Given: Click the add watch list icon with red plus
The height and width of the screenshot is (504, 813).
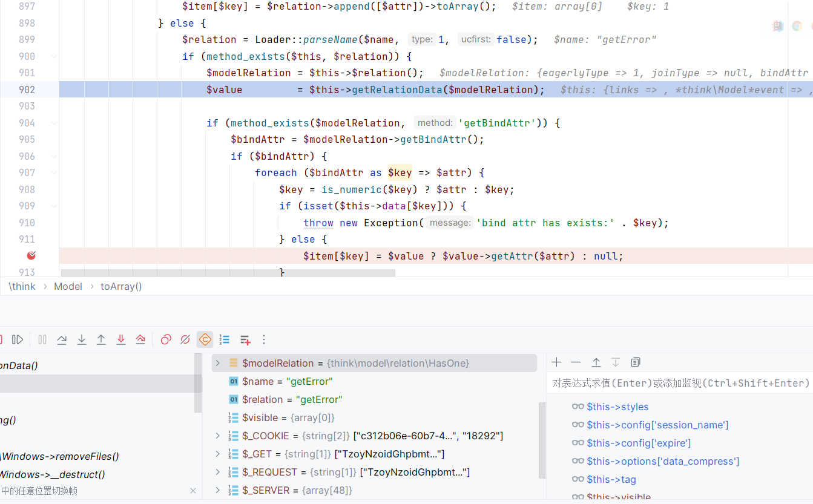Looking at the screenshot, I should pyautogui.click(x=245, y=339).
